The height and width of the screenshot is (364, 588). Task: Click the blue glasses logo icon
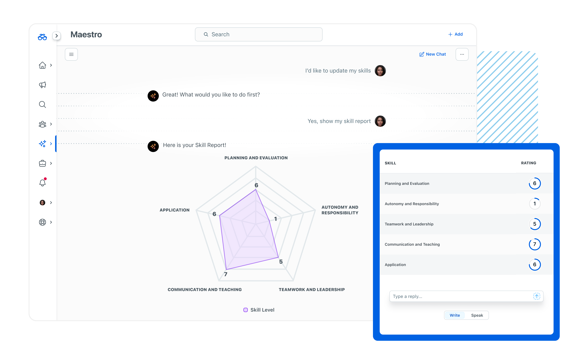(x=42, y=37)
